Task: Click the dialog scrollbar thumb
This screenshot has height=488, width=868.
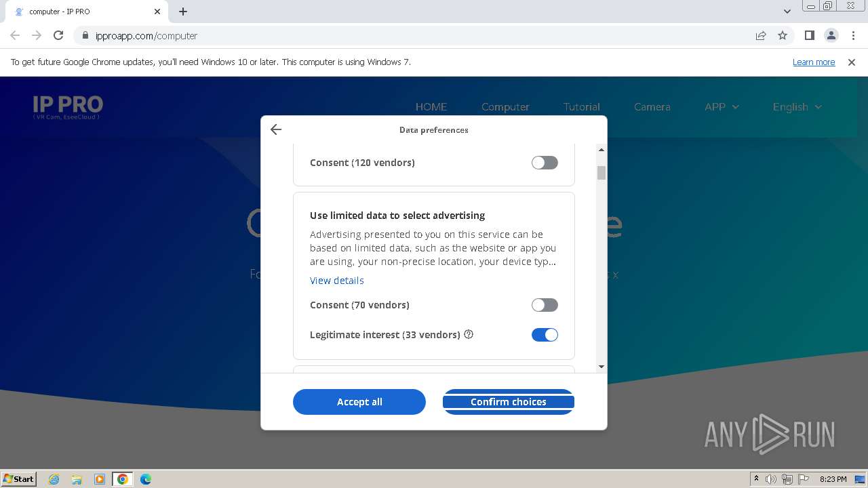Action: (x=601, y=173)
